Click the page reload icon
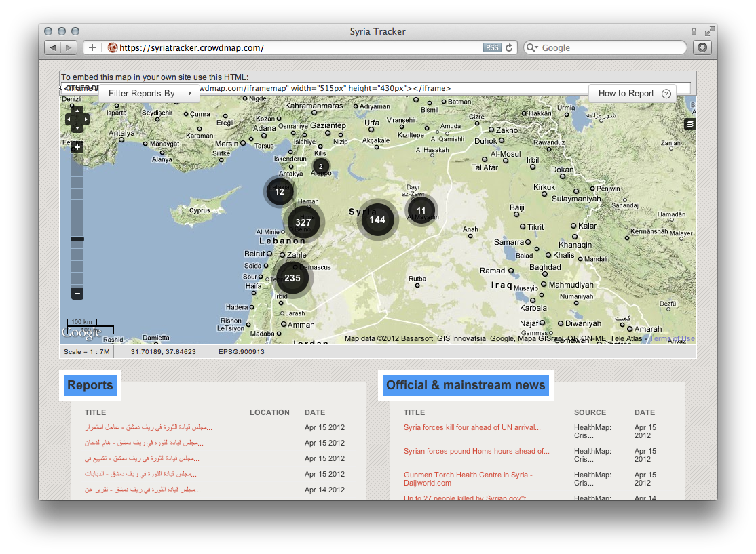This screenshot has height=554, width=756. (509, 47)
